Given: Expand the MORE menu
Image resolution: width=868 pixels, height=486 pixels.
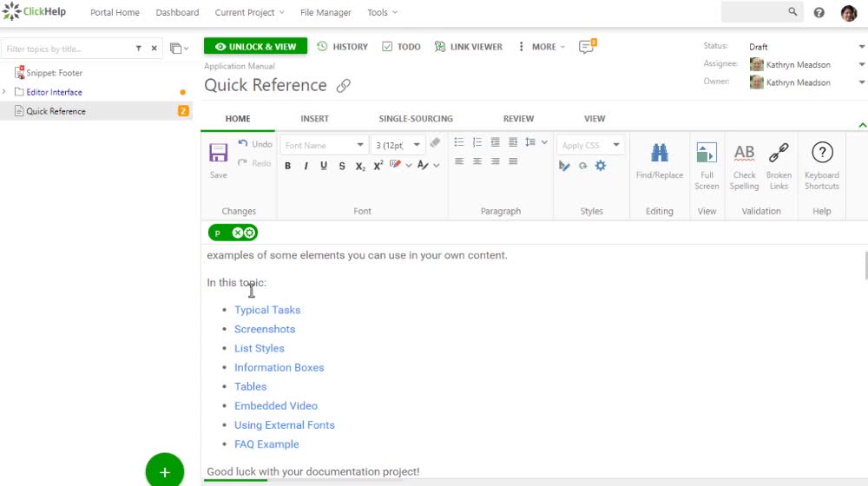Looking at the screenshot, I should tap(542, 47).
